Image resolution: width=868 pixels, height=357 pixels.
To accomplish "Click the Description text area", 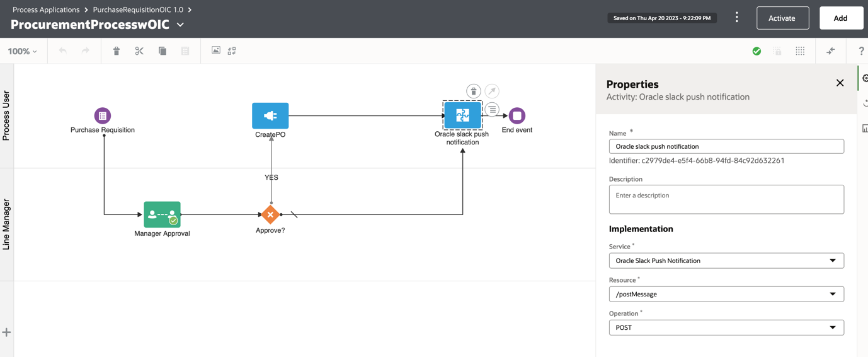I will point(726,199).
